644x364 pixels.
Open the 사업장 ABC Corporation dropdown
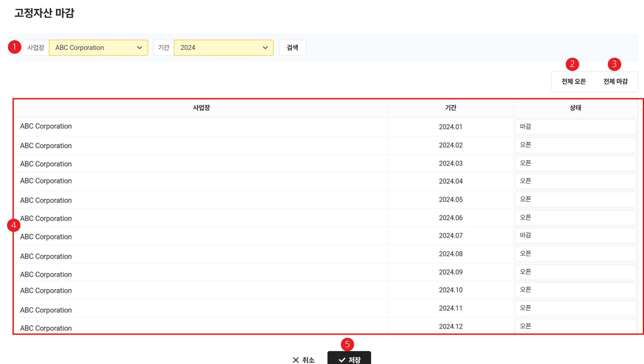(x=98, y=48)
